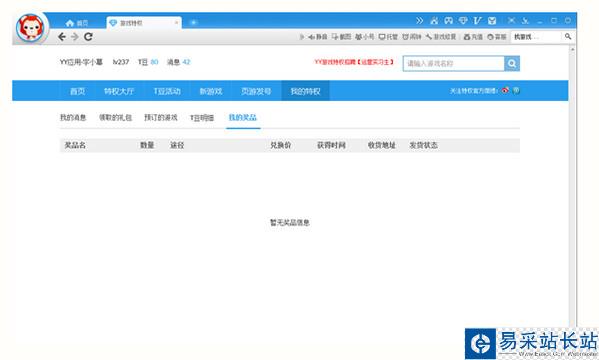Click the red Weibo icon in navigation bar

click(x=505, y=91)
